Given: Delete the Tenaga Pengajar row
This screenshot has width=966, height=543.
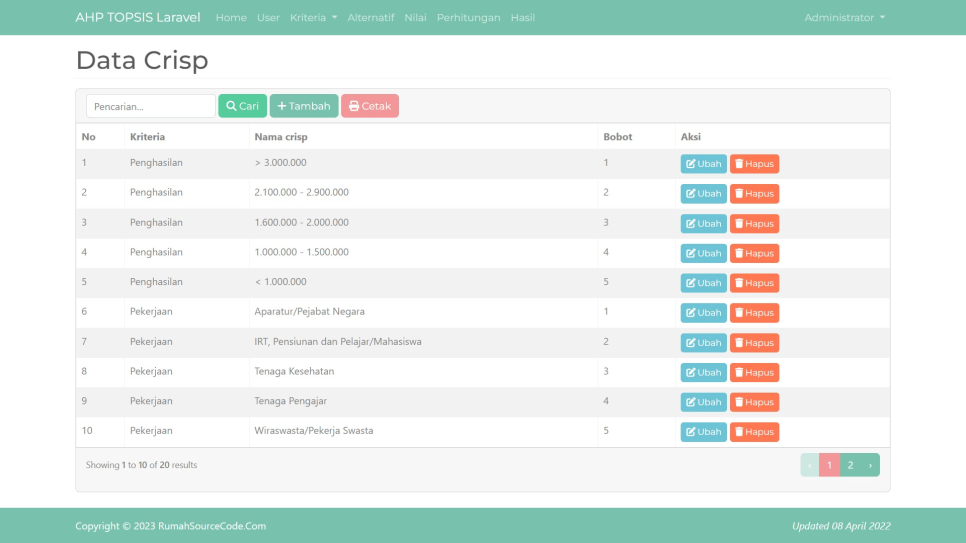Looking at the screenshot, I should tap(754, 402).
